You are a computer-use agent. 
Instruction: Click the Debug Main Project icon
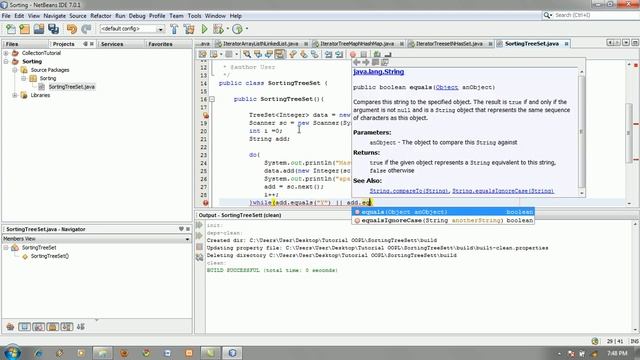click(x=218, y=29)
